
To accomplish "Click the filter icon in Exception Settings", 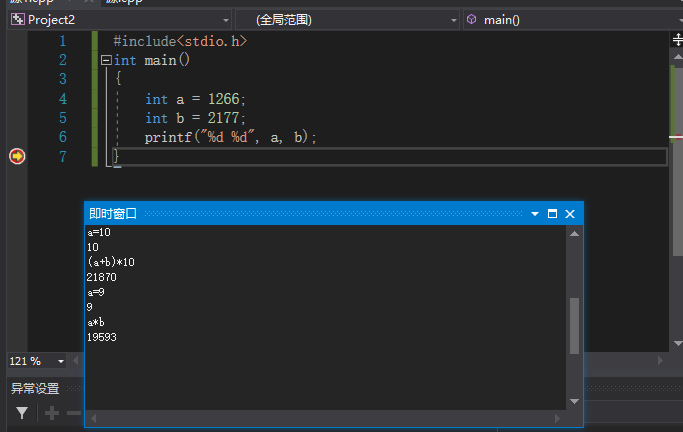I will 22,413.
